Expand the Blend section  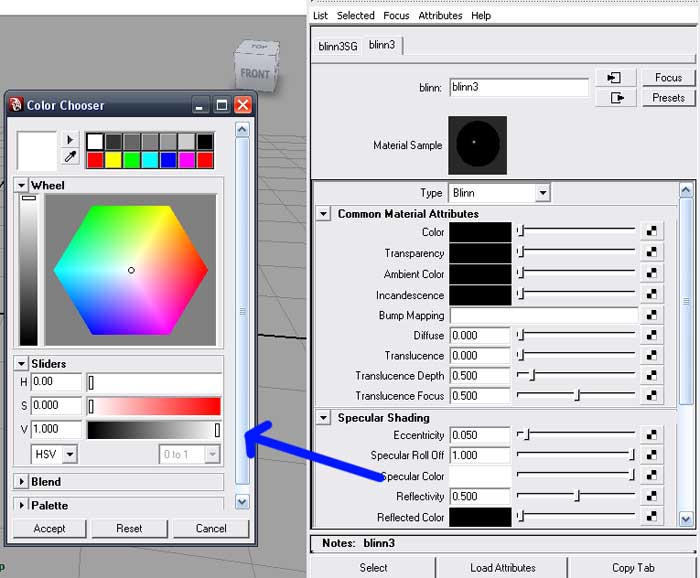(21, 482)
